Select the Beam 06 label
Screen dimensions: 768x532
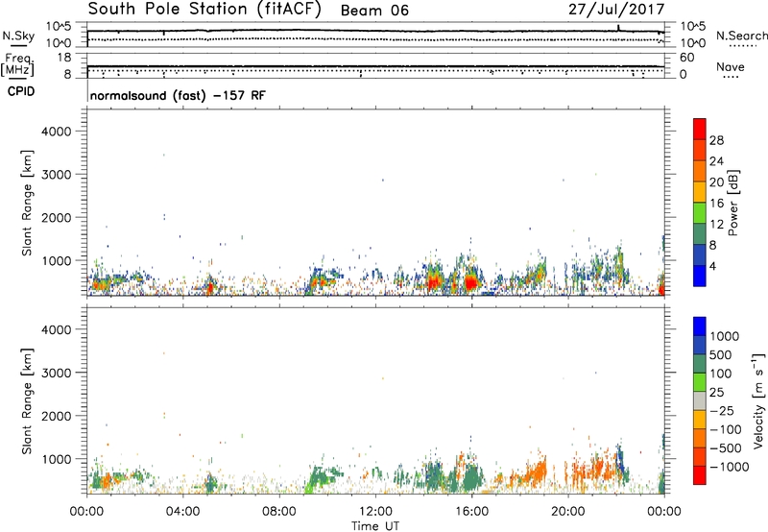click(374, 11)
